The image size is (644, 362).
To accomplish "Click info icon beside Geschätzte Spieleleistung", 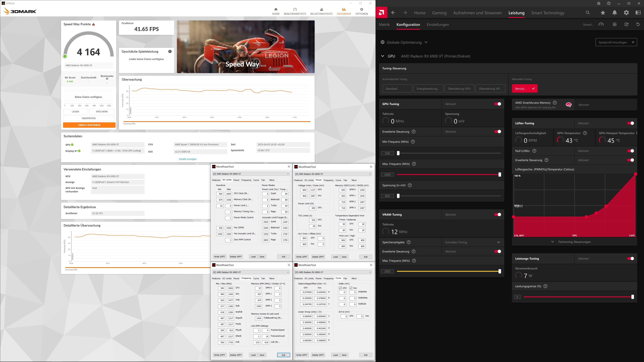I will (170, 51).
